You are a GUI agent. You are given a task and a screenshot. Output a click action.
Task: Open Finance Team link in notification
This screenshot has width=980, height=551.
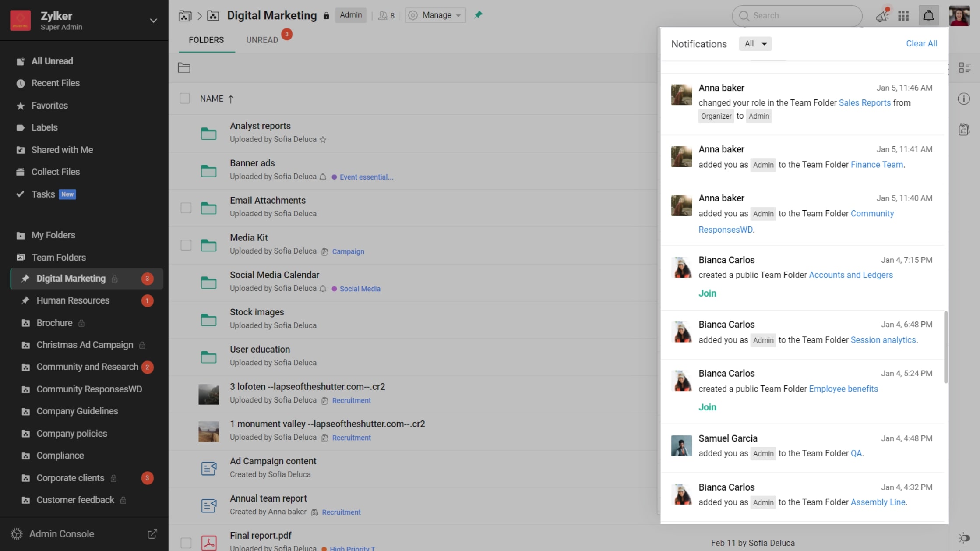coord(877,165)
